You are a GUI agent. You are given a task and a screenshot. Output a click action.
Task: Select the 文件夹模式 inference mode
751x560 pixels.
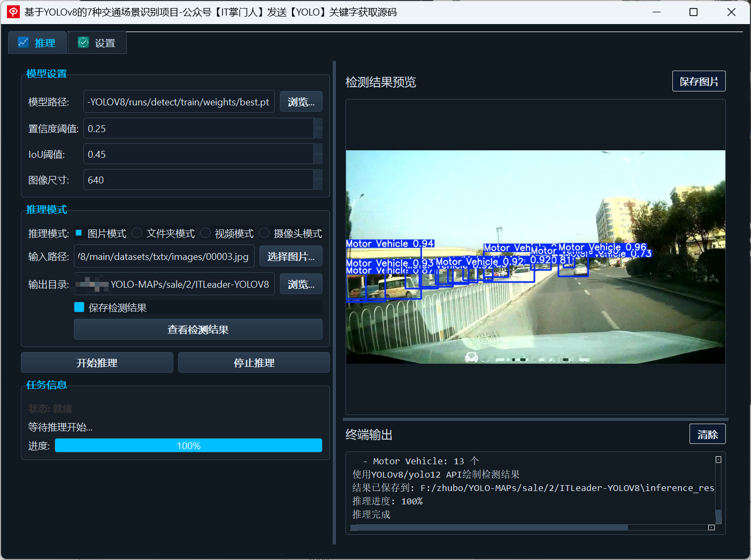136,233
